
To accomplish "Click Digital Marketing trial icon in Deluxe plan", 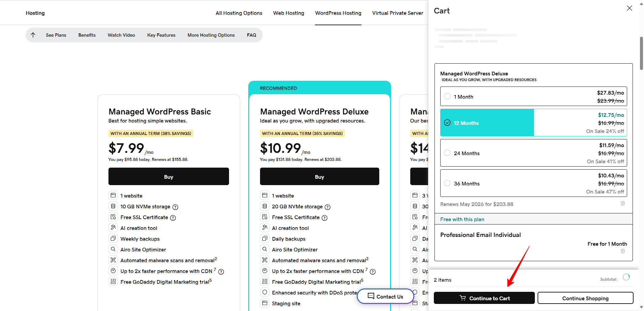I will click(265, 281).
